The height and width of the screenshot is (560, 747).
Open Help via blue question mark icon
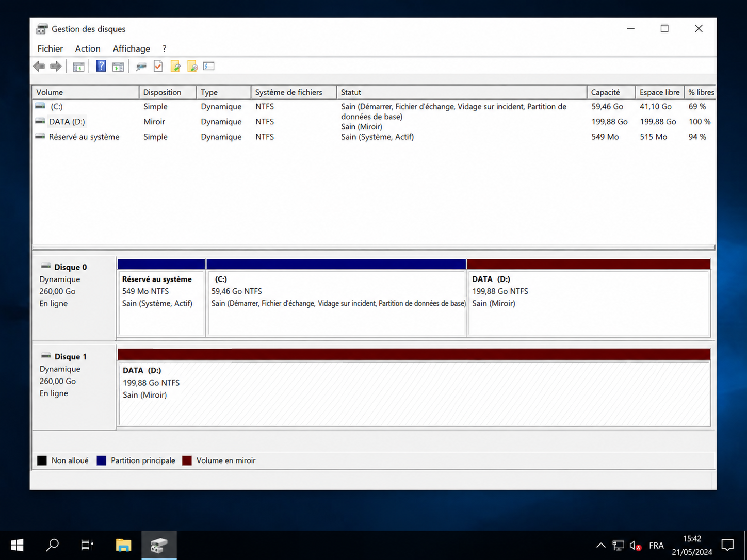[101, 66]
